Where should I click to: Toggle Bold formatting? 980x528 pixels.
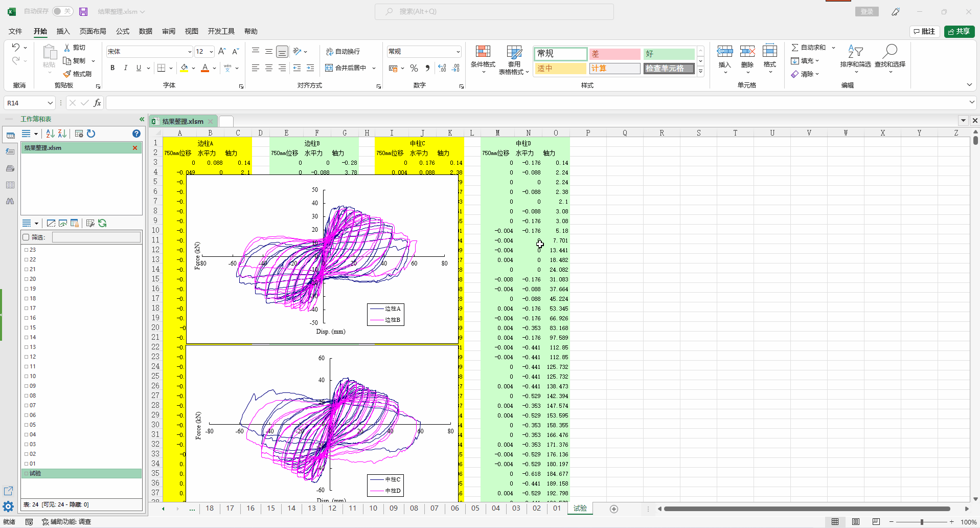click(x=112, y=68)
